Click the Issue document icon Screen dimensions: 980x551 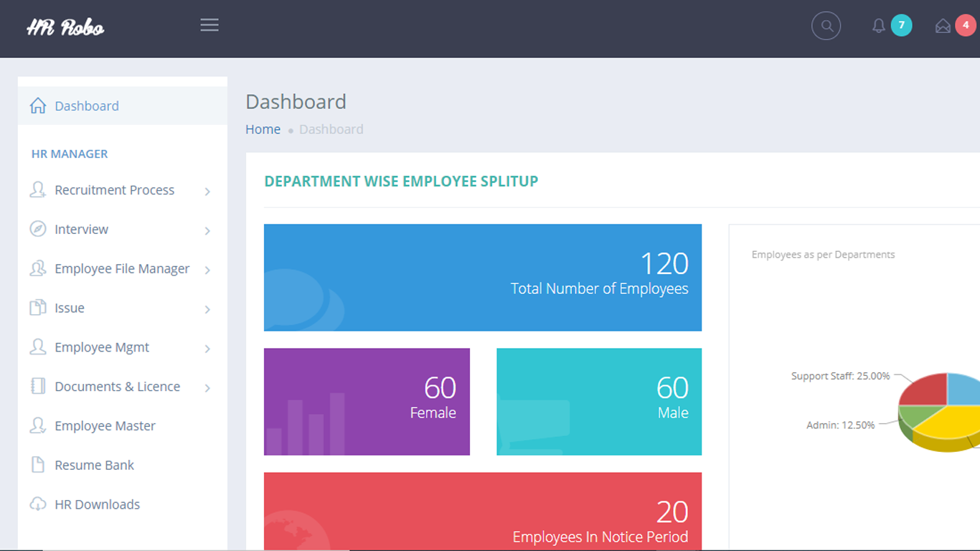(38, 308)
